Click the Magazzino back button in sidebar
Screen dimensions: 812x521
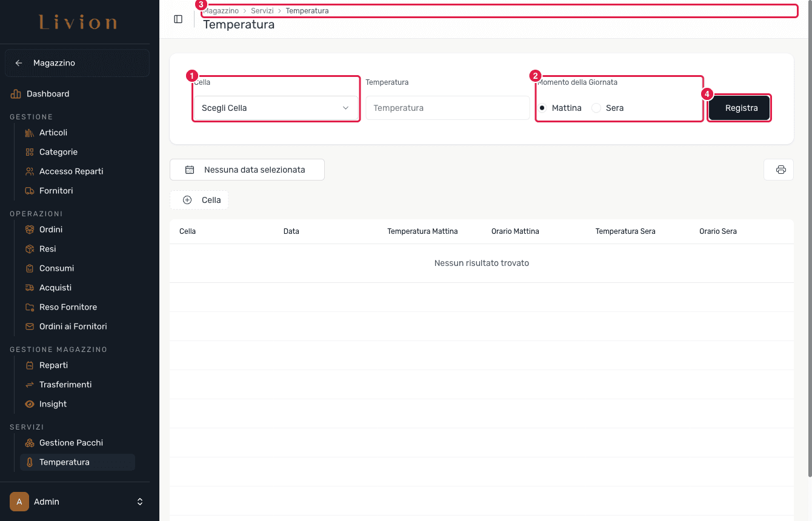coord(77,63)
